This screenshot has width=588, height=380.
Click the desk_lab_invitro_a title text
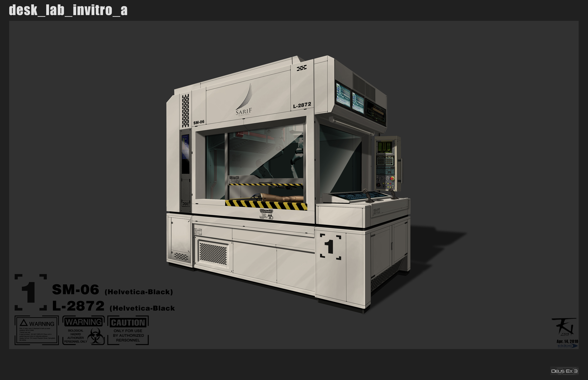click(x=68, y=10)
